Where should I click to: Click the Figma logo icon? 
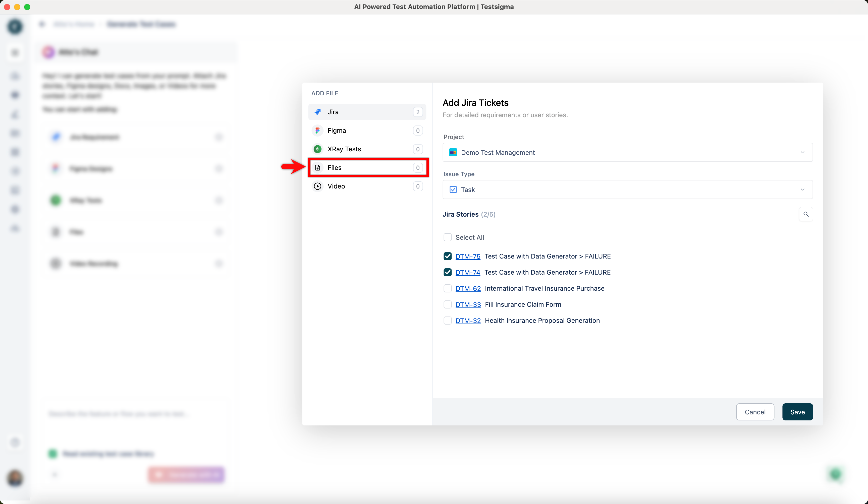[317, 131]
